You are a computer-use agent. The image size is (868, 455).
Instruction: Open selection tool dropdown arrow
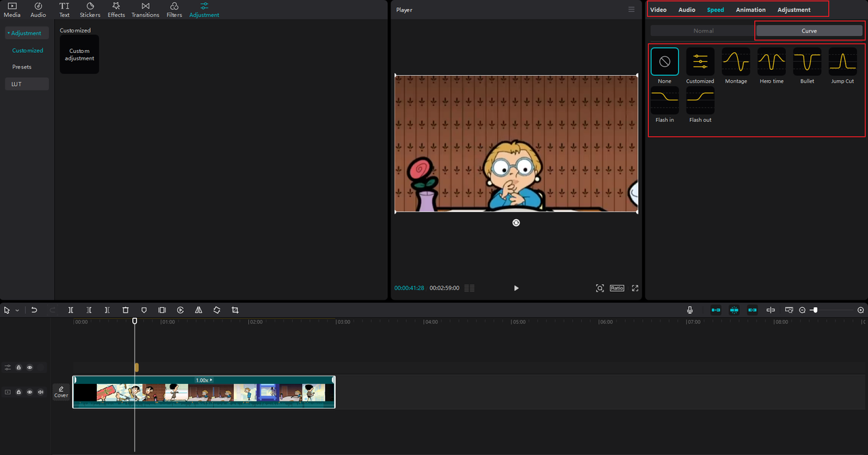coord(17,311)
